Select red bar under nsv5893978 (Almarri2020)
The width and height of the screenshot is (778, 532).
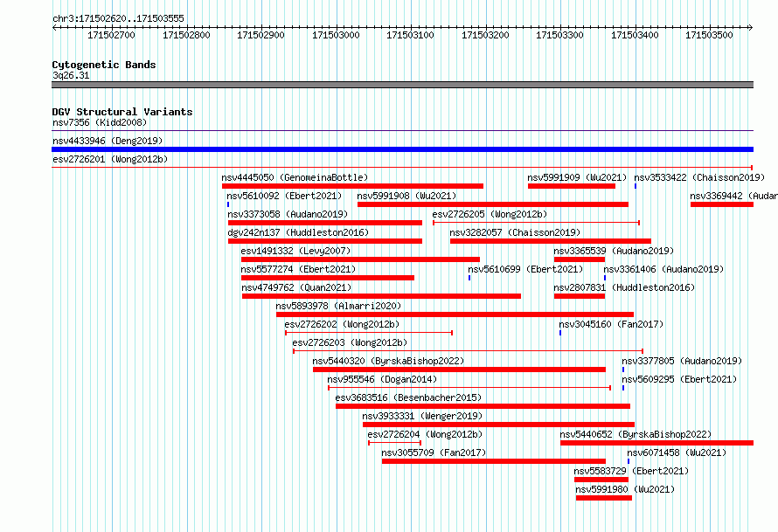pyautogui.click(x=455, y=314)
